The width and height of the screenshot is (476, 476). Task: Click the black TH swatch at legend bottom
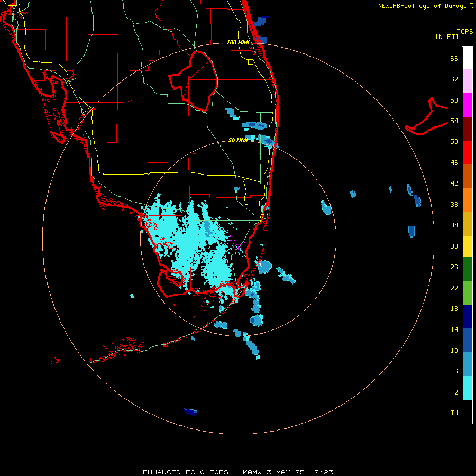[x=467, y=411]
